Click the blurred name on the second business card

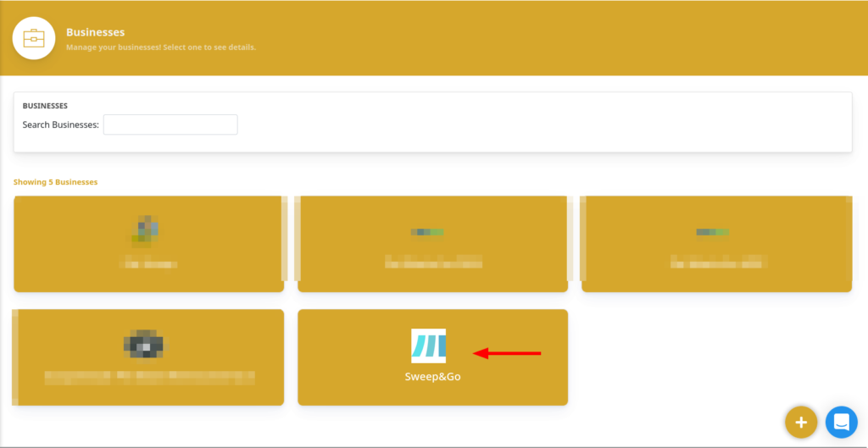(x=432, y=262)
